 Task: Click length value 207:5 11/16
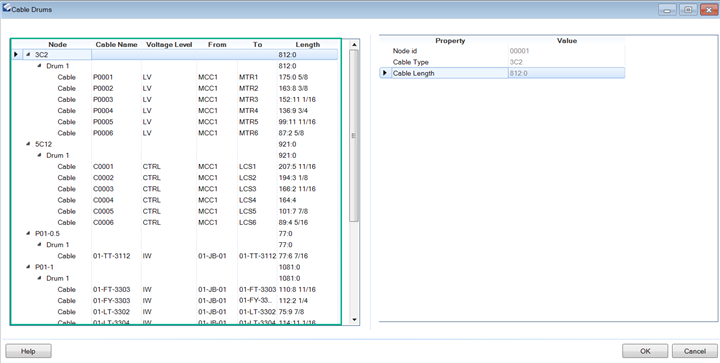click(x=297, y=167)
